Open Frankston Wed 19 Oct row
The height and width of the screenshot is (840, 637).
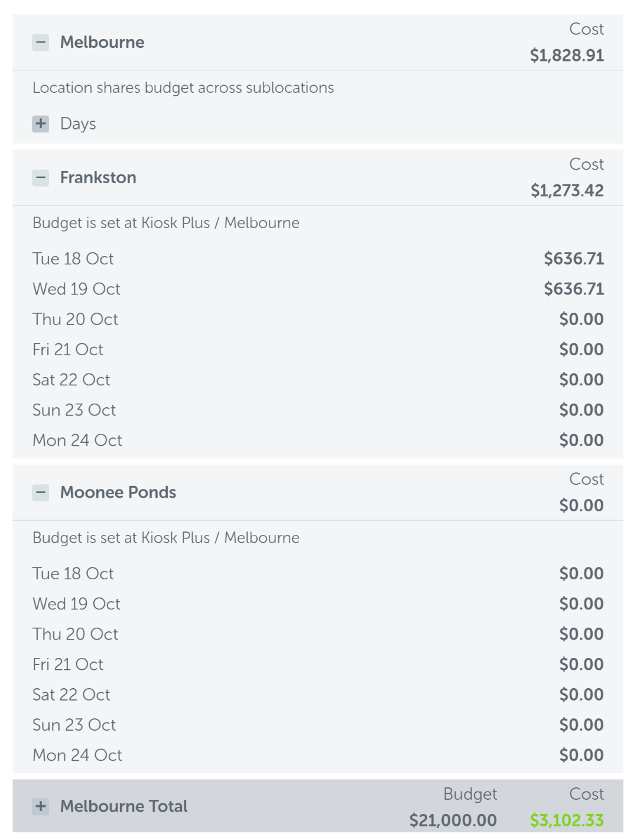[x=318, y=289]
